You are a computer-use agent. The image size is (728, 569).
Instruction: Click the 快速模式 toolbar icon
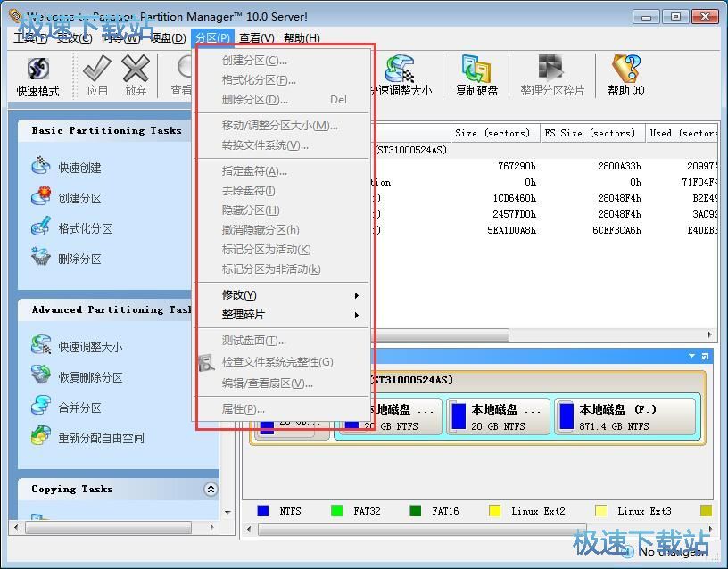[38, 69]
